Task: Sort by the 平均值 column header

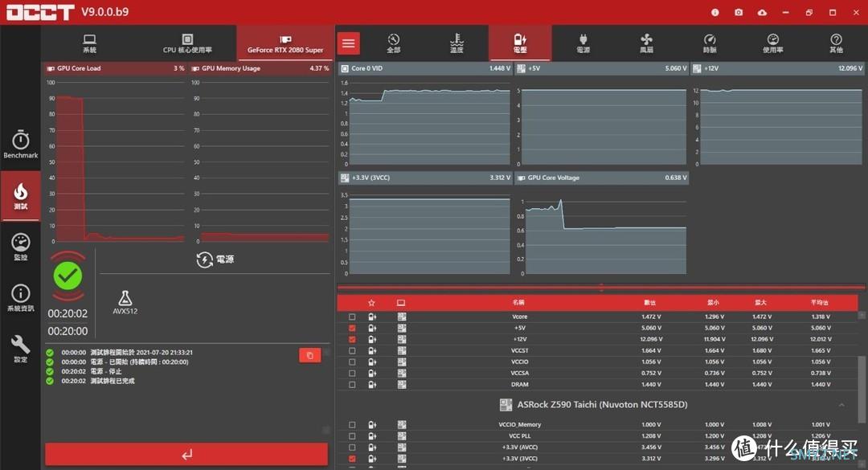Action: click(819, 303)
